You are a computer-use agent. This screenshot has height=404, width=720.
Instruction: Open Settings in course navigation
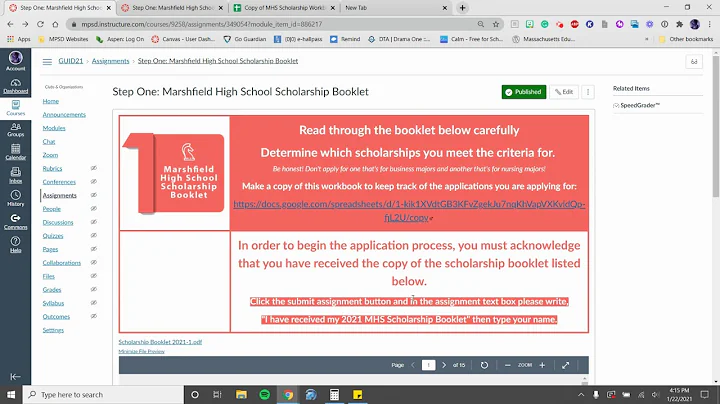click(53, 330)
